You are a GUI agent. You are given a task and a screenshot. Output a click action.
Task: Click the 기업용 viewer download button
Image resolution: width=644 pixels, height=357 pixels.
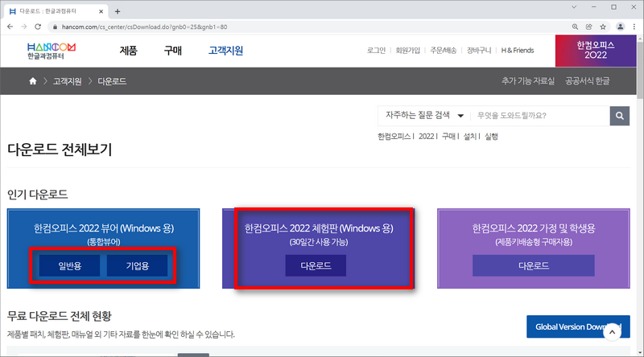pos(137,266)
